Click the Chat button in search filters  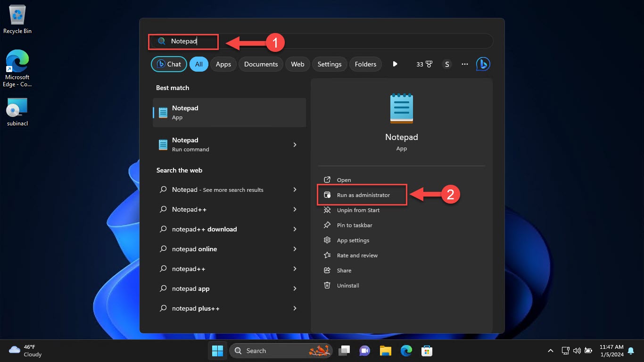(x=169, y=64)
